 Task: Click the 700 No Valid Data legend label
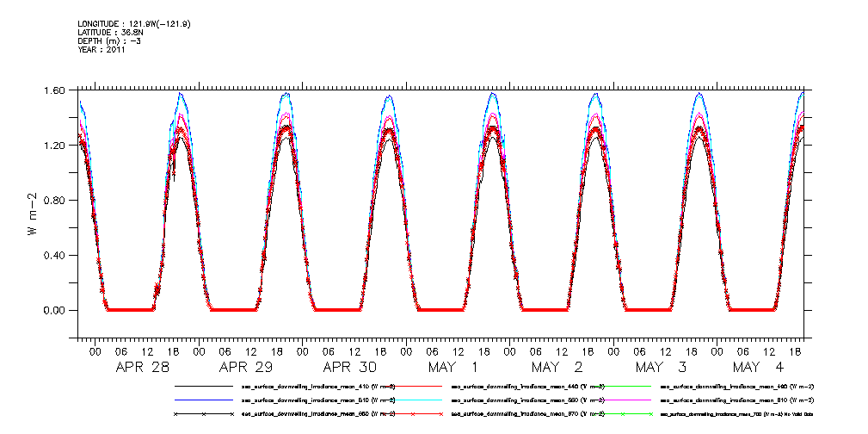point(737,414)
